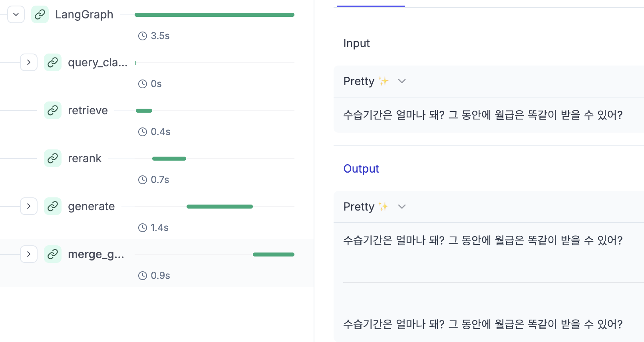
Task: Click the clock icon beside 1.4s
Action: [143, 228]
